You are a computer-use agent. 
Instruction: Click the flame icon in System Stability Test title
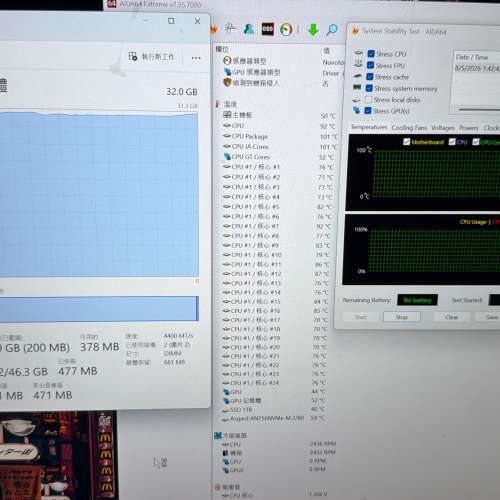(x=355, y=31)
